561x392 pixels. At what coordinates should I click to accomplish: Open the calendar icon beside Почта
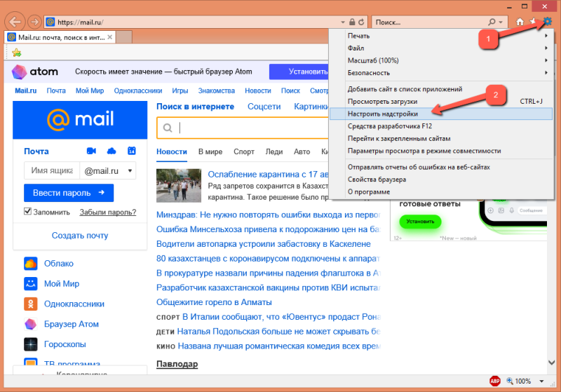[x=132, y=151]
